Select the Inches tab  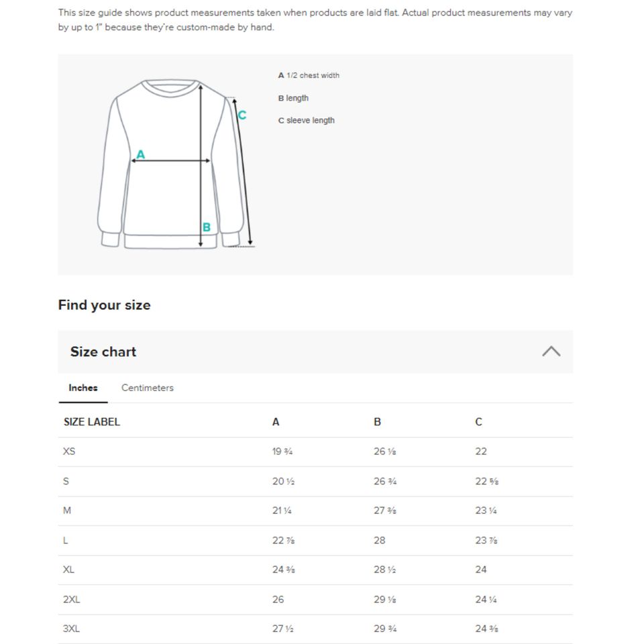click(x=83, y=388)
